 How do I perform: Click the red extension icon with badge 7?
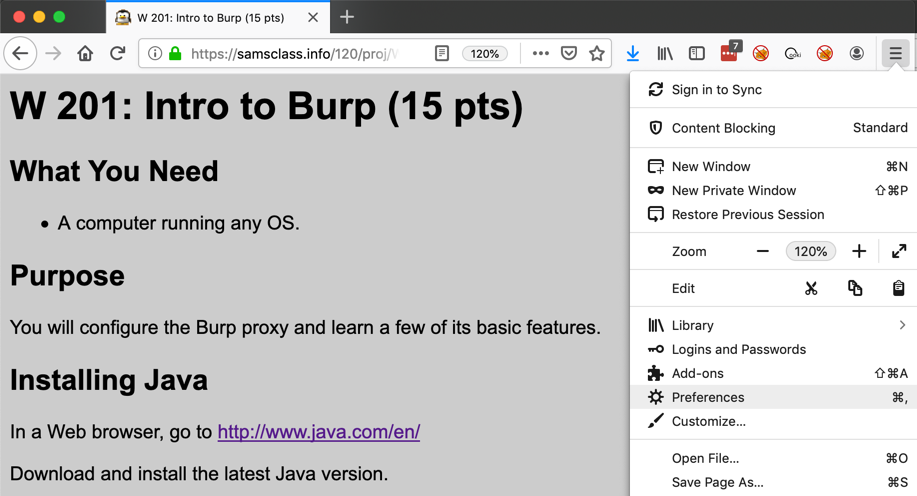click(730, 51)
